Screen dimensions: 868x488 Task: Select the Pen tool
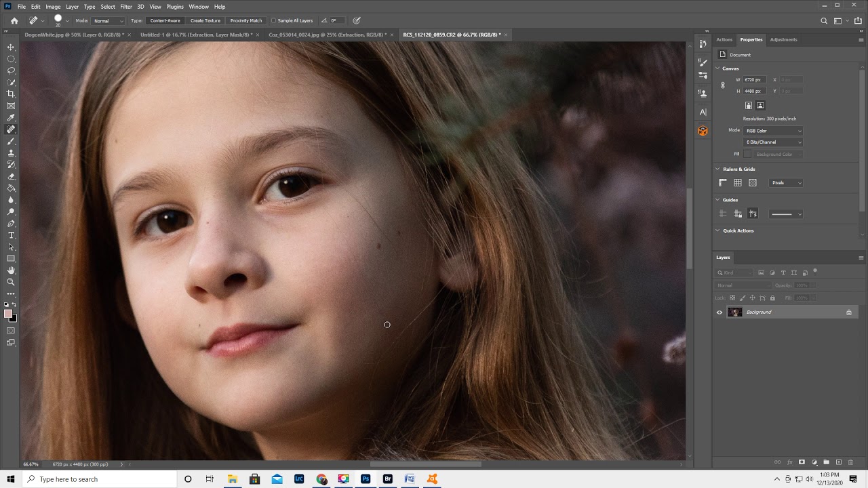(x=11, y=224)
